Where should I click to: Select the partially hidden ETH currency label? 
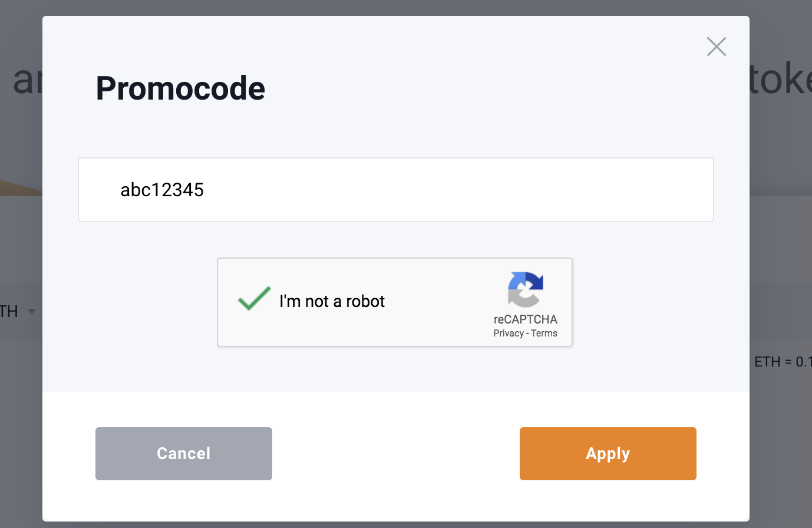coord(9,311)
